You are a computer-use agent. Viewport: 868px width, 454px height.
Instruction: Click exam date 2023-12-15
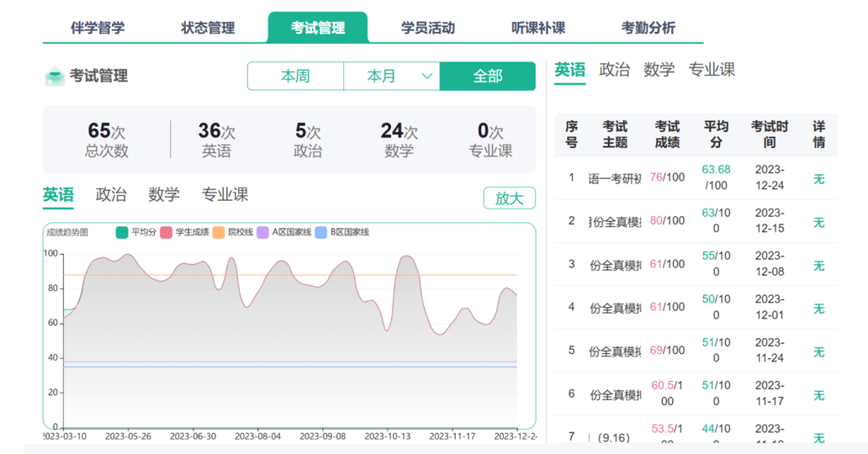[x=770, y=220]
